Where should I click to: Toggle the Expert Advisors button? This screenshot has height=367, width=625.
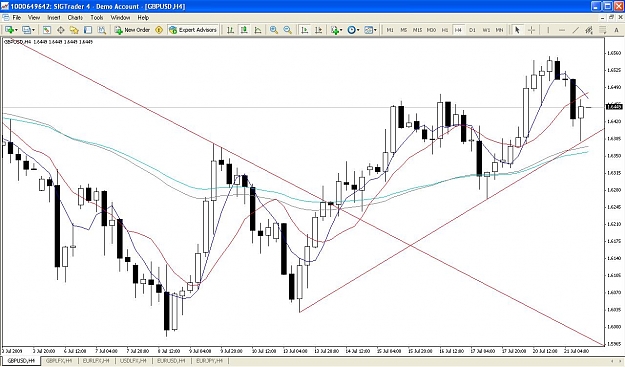pyautogui.click(x=193, y=30)
